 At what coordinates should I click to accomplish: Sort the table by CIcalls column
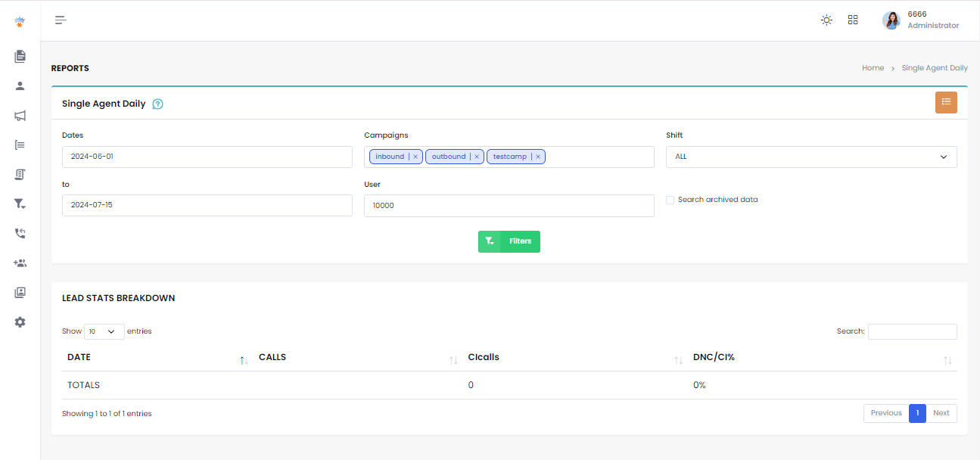click(575, 357)
